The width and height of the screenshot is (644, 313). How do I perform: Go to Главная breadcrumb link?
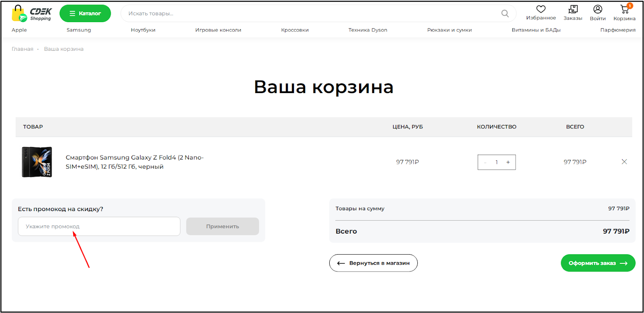23,49
